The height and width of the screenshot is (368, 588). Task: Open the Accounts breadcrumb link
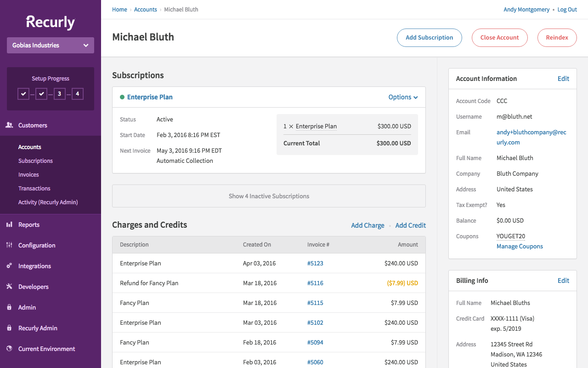[145, 9]
